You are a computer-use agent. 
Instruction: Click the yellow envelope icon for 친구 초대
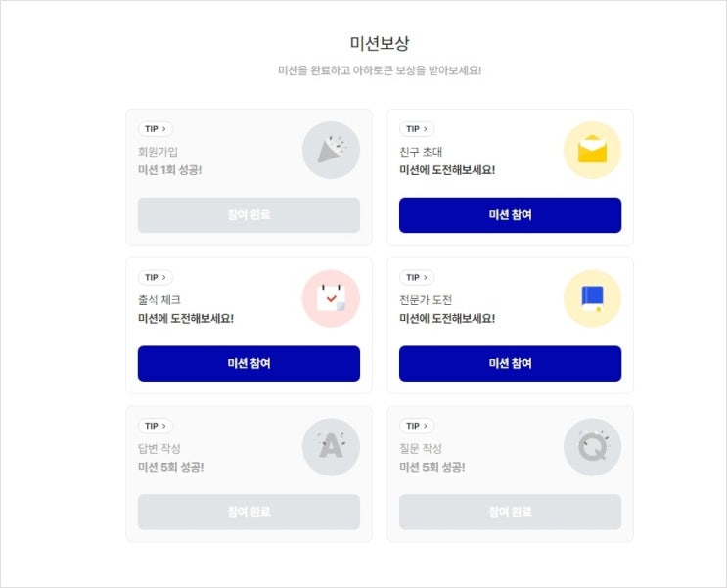point(592,150)
